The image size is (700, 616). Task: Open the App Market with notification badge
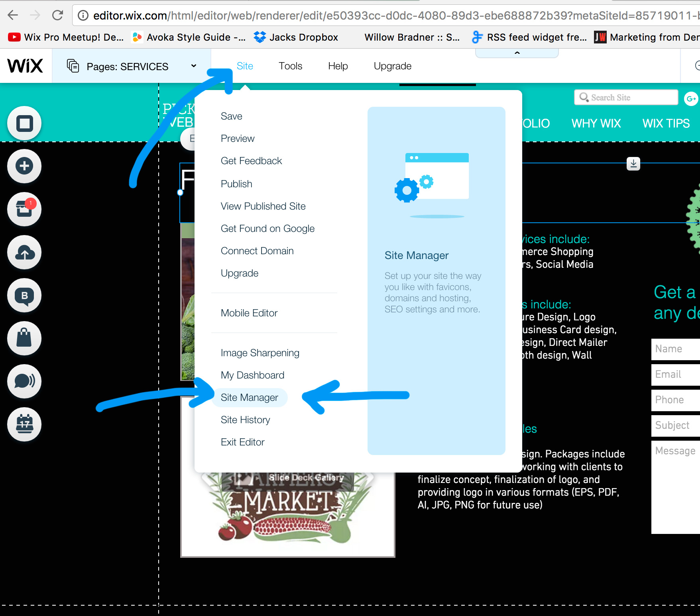point(24,209)
